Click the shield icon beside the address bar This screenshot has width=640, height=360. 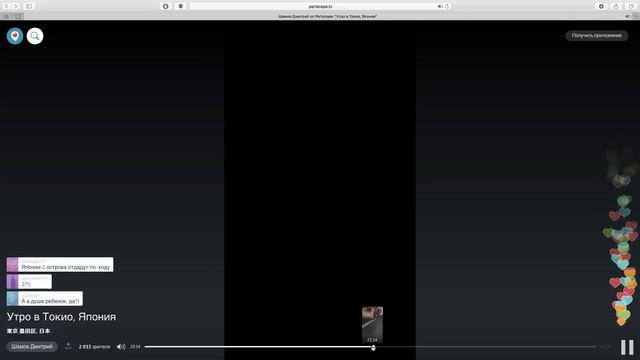point(180,6)
